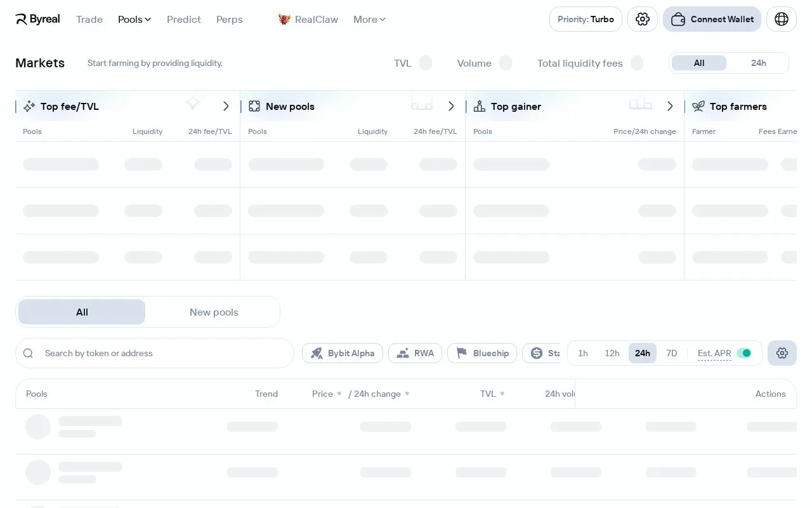The width and height of the screenshot is (812, 508).
Task: Click the New pools panel icon
Action: pos(254,107)
